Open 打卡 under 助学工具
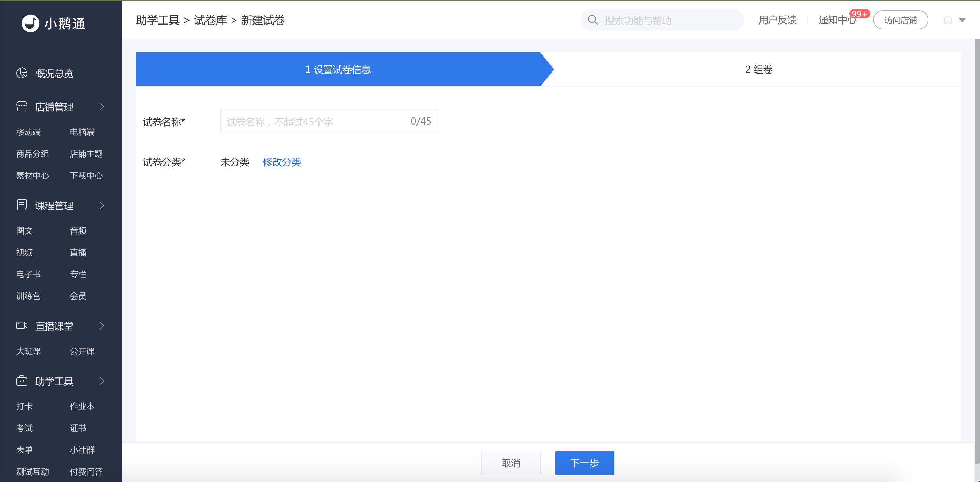This screenshot has height=482, width=980. tap(24, 406)
